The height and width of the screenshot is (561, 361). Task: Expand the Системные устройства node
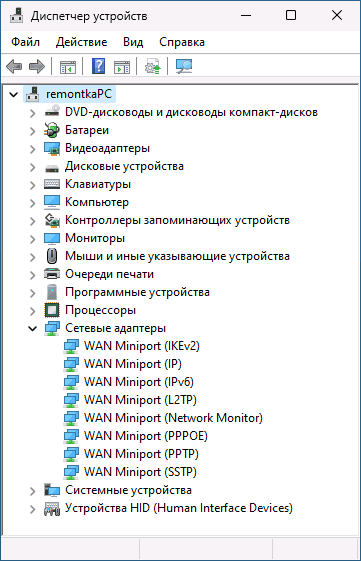pyautogui.click(x=33, y=491)
